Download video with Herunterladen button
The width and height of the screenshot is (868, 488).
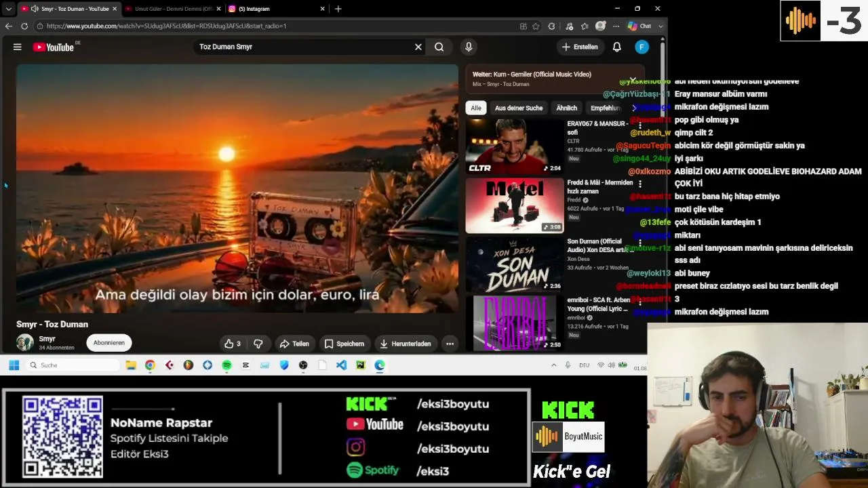[406, 344]
